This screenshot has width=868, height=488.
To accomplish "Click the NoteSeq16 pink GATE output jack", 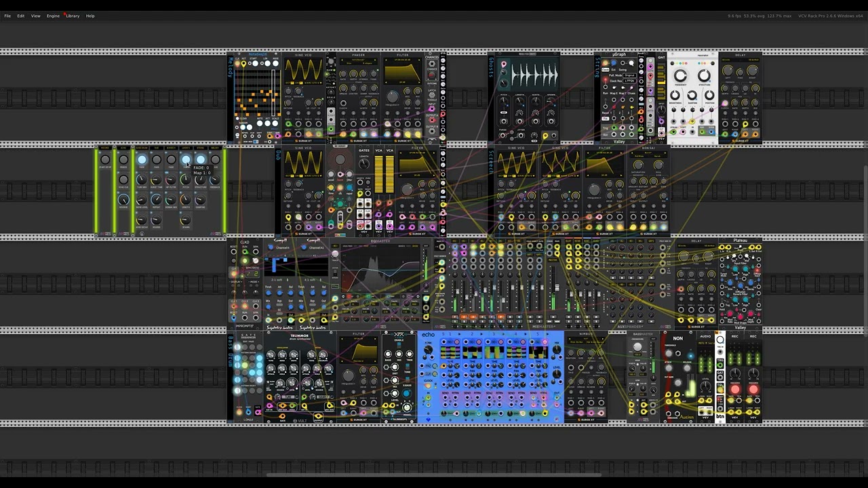I will [x=277, y=136].
